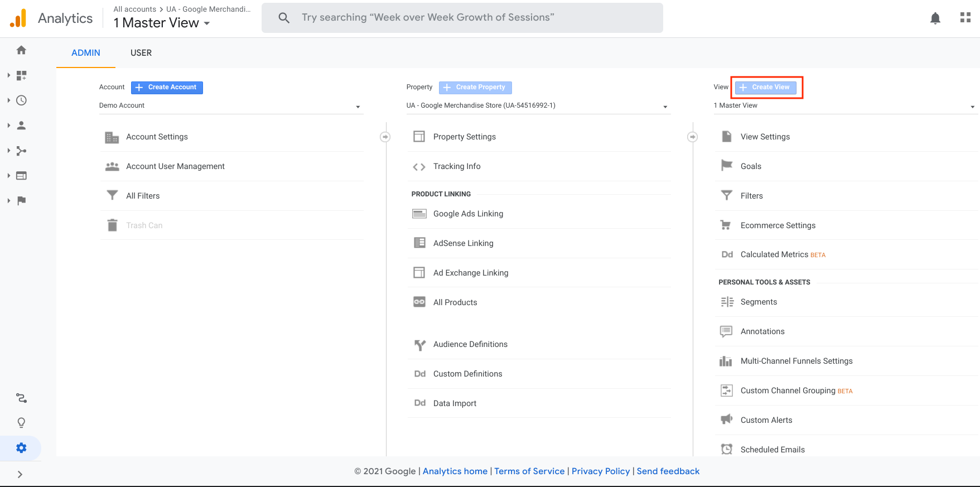Viewport: 980px width, 487px height.
Task: Open the Analytics home footer link
Action: 455,471
